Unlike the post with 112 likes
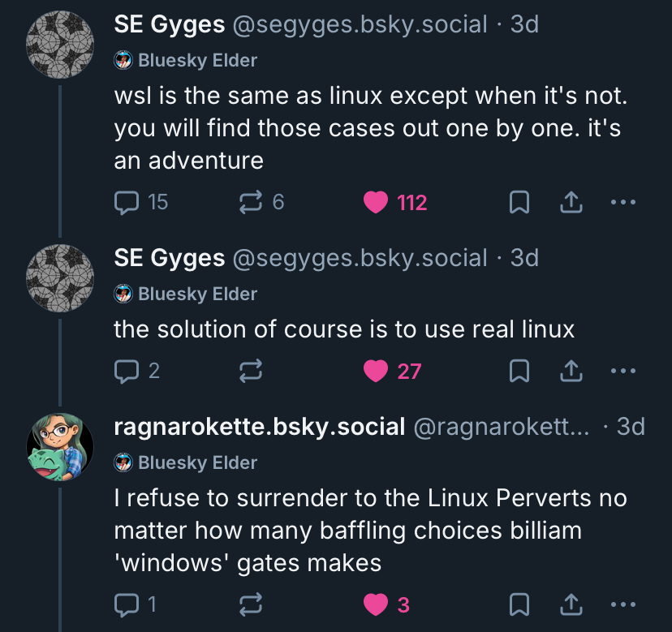Image resolution: width=672 pixels, height=632 pixels. click(376, 202)
